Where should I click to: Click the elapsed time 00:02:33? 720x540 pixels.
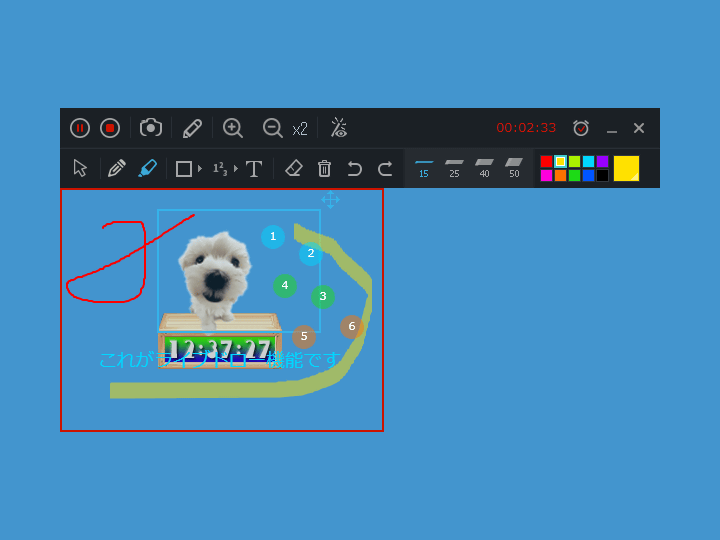pyautogui.click(x=526, y=128)
